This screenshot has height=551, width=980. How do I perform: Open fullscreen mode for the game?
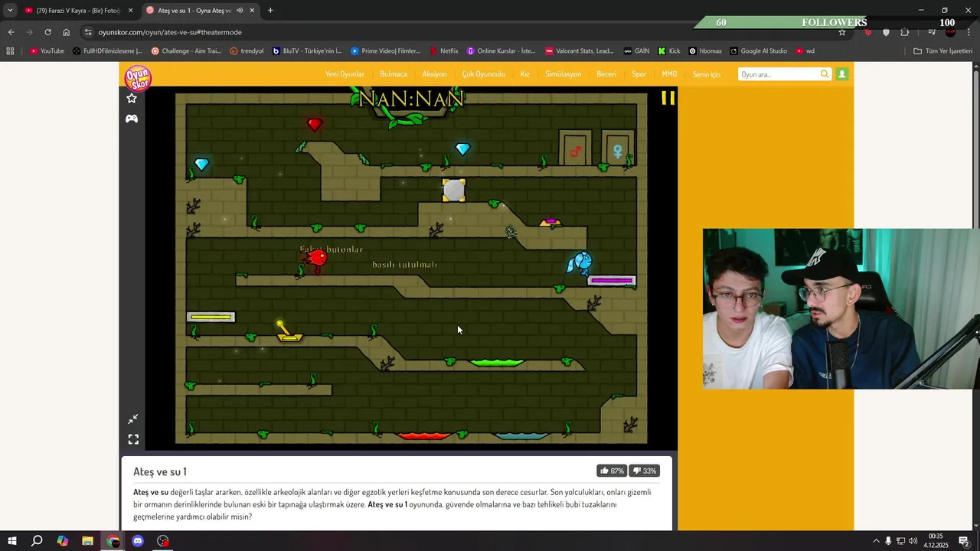pos(133,439)
